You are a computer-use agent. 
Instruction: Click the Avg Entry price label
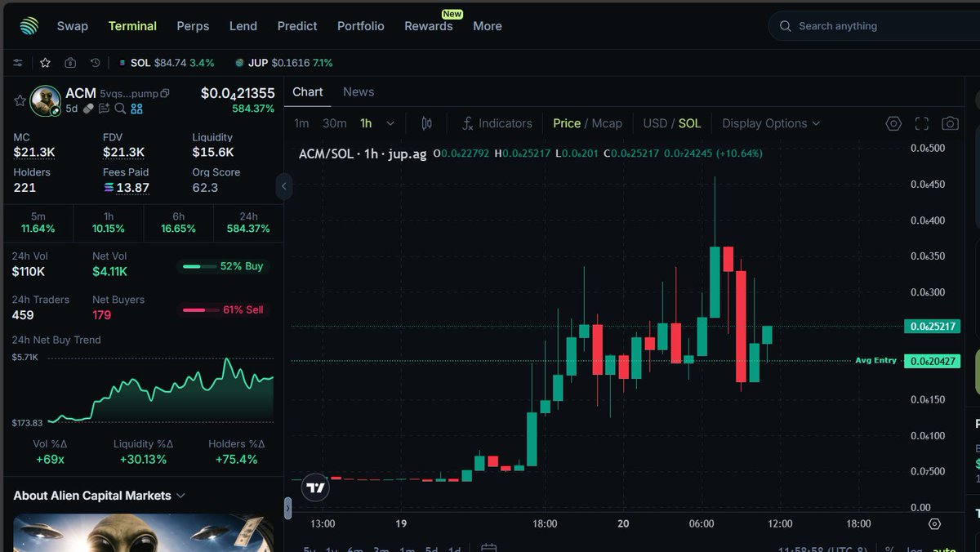coord(875,360)
